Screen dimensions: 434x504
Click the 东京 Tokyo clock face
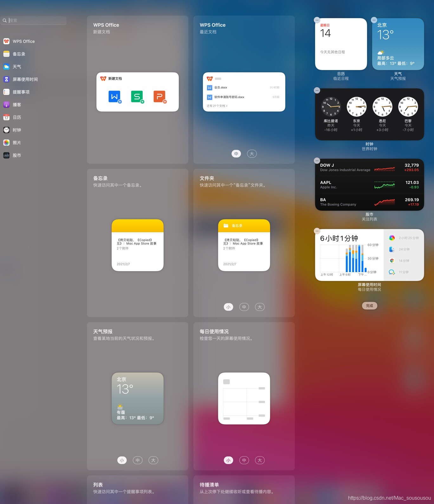pyautogui.click(x=357, y=107)
